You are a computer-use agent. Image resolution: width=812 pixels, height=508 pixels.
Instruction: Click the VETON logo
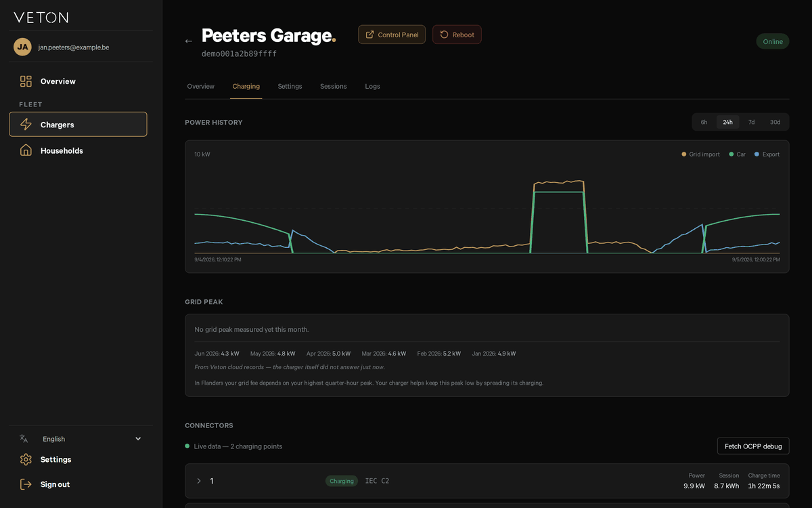41,18
